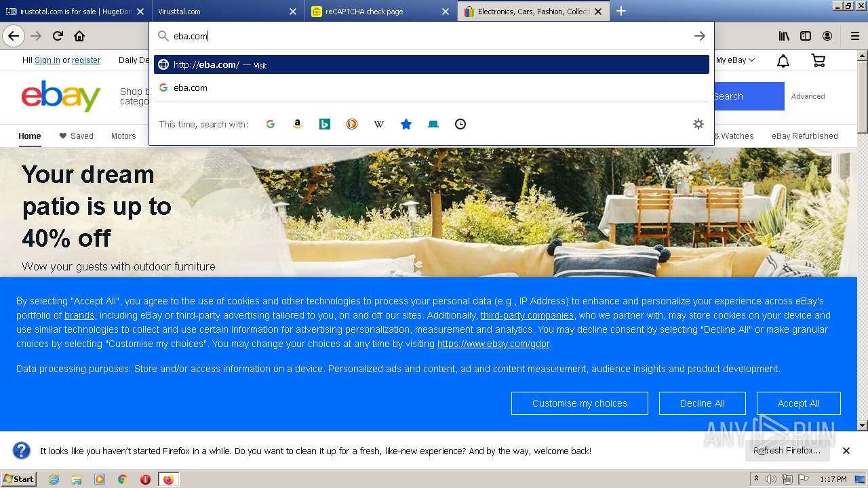Open the media player taskbar icon
Viewport: 868px width, 488px height.
pyautogui.click(x=100, y=479)
